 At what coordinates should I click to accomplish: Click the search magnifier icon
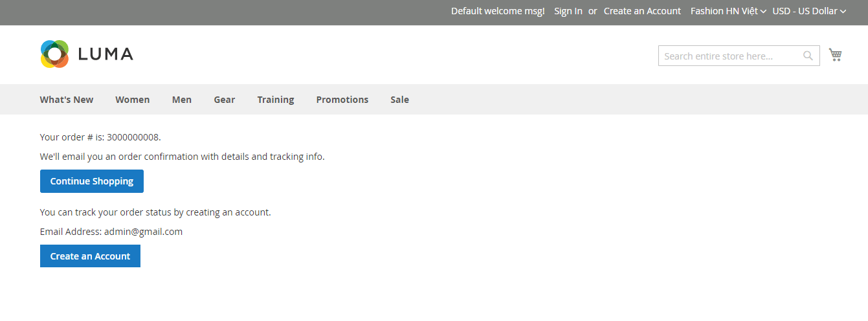pyautogui.click(x=808, y=56)
